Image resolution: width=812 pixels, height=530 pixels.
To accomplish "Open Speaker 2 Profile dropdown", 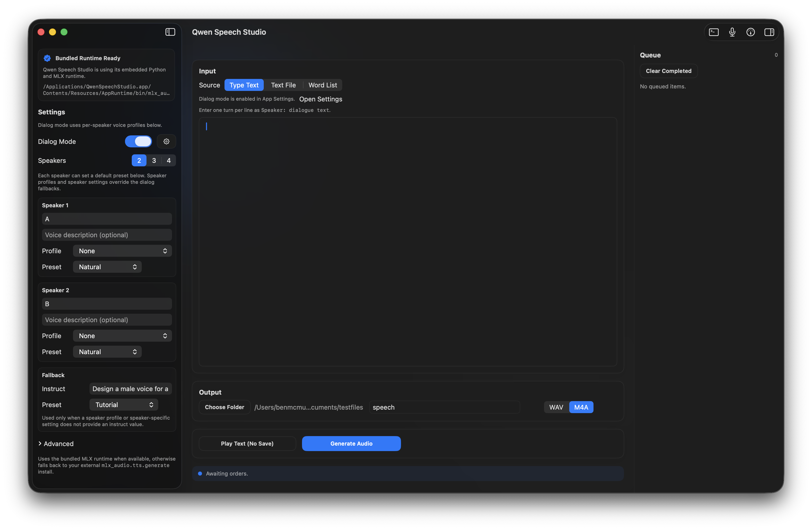I will click(x=122, y=336).
